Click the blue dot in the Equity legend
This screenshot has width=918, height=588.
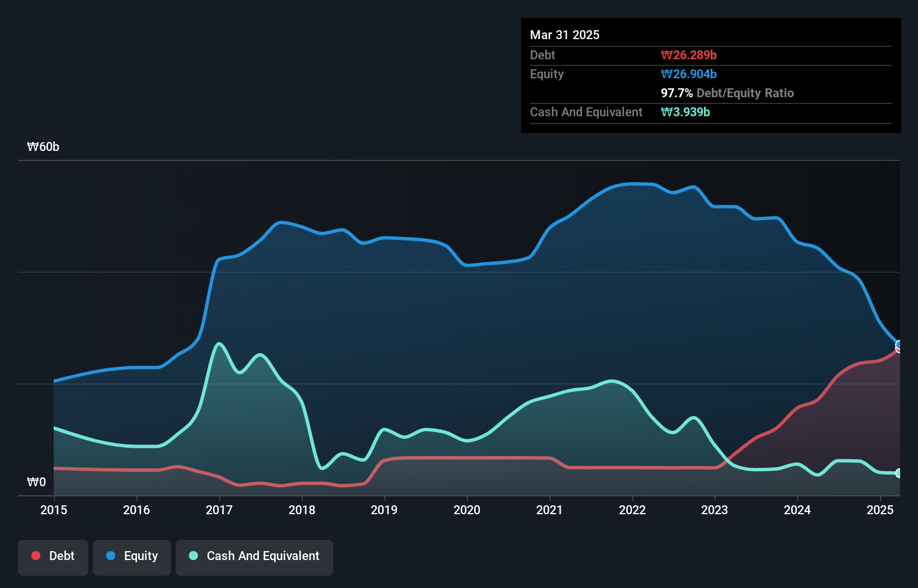(x=111, y=556)
